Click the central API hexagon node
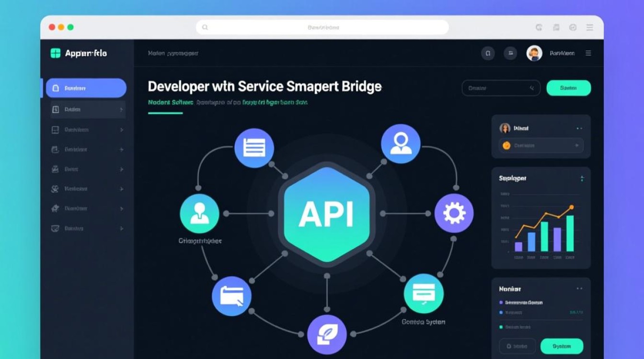The height and width of the screenshot is (359, 644). [326, 213]
